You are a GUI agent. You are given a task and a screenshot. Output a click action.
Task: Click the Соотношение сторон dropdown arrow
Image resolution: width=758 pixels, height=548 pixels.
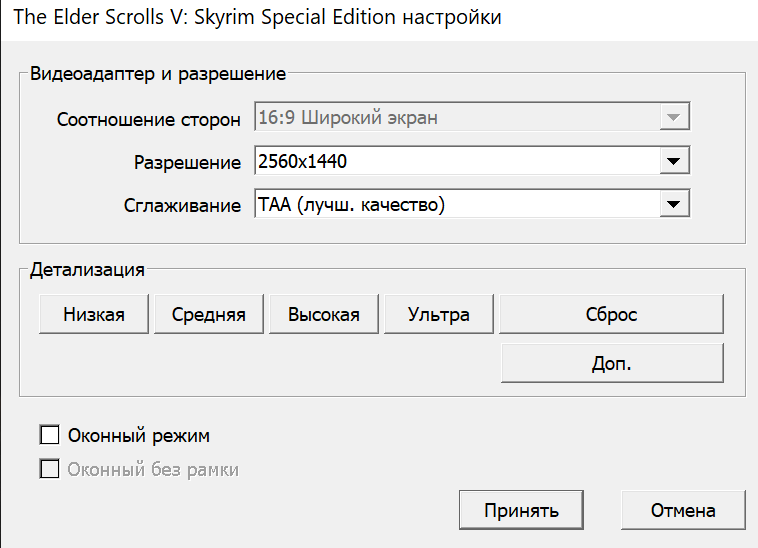[675, 119]
